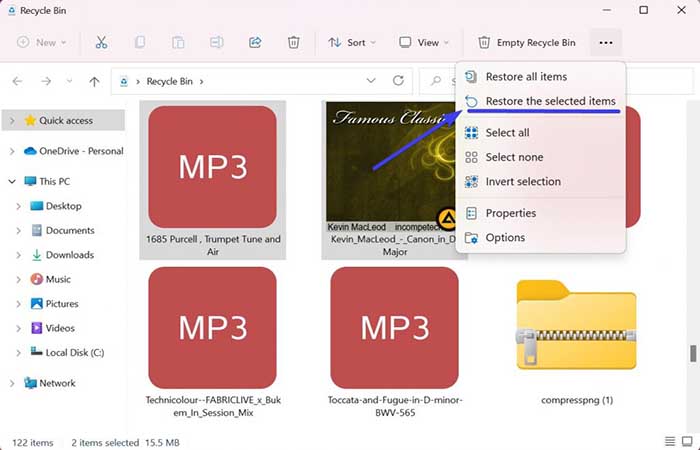Click the New button in toolbar
The height and width of the screenshot is (450, 700).
[x=44, y=42]
